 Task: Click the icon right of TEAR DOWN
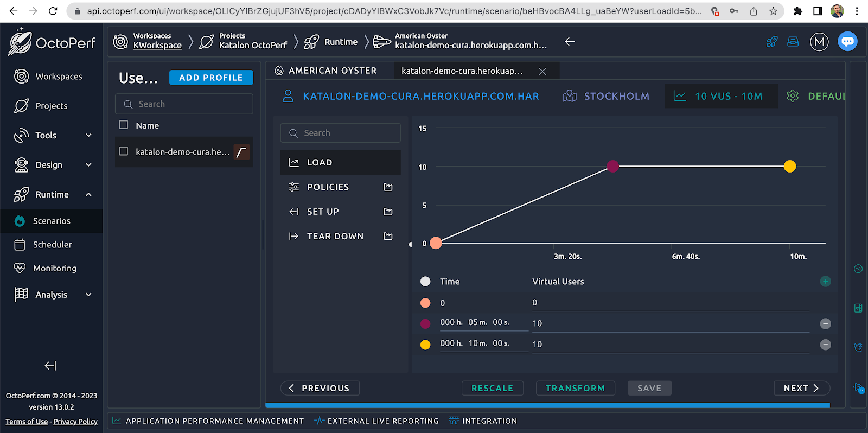(388, 236)
